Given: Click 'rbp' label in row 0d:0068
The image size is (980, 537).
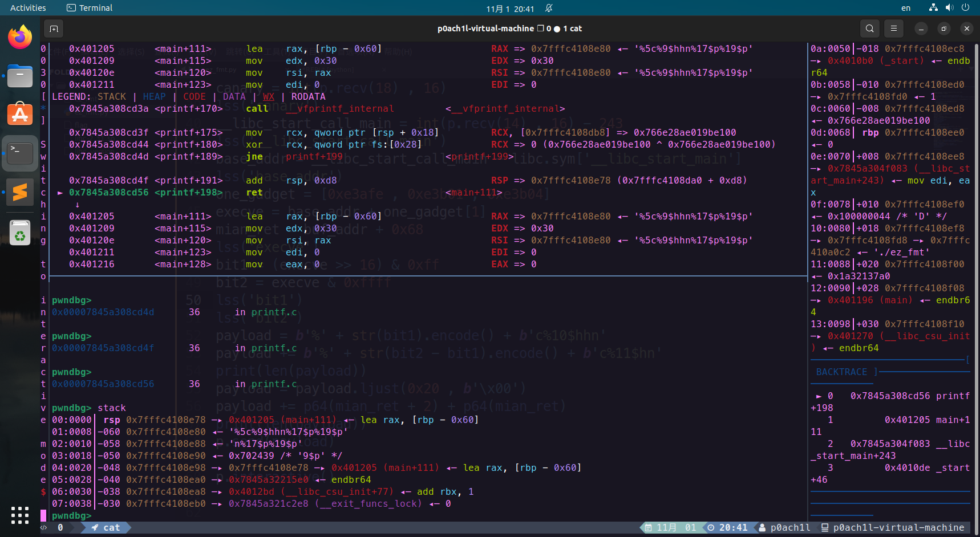Looking at the screenshot, I should (x=870, y=133).
